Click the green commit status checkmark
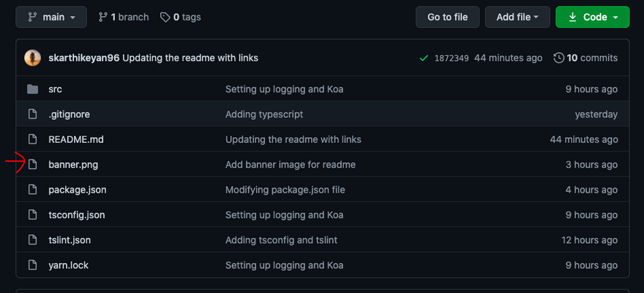644x293 pixels. click(x=424, y=58)
